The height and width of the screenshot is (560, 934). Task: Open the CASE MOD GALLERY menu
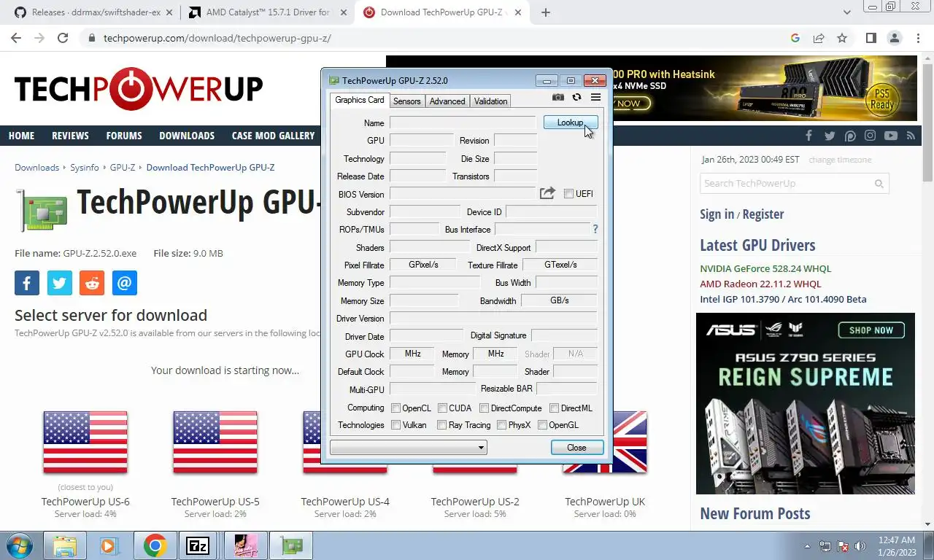(x=273, y=136)
